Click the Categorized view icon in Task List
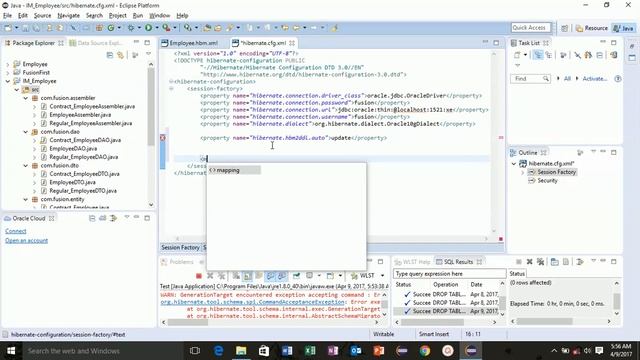Viewport: 640px width, 360px height. 538,55
